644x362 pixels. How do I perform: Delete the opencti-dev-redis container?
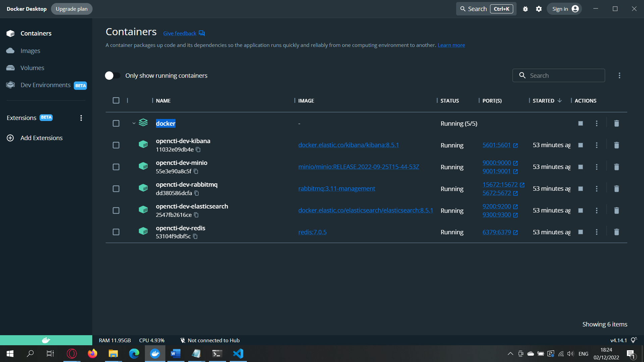tap(616, 232)
